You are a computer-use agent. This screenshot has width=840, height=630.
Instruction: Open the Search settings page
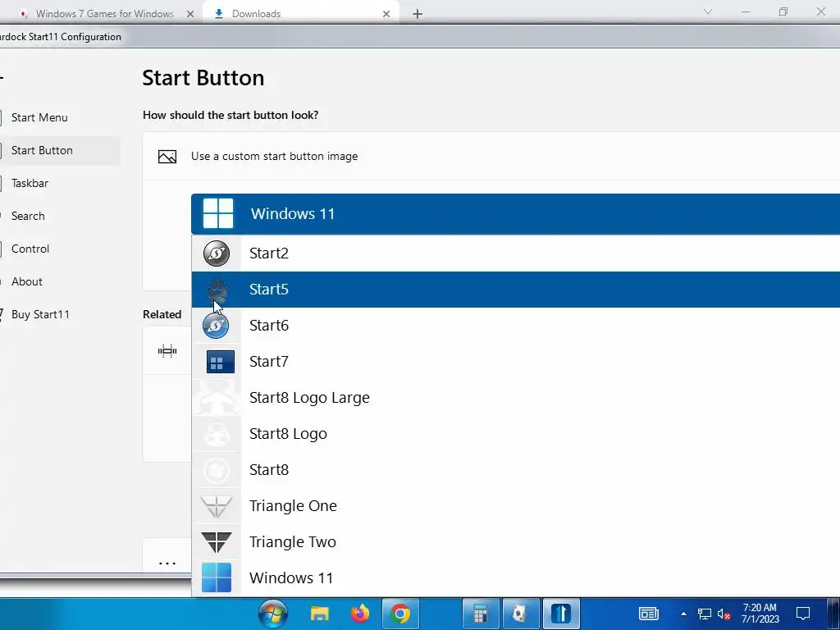[28, 216]
